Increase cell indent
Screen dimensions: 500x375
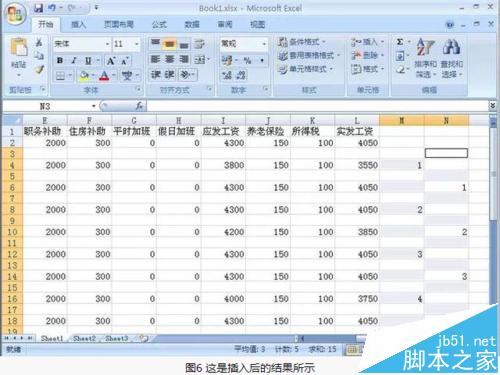point(169,75)
